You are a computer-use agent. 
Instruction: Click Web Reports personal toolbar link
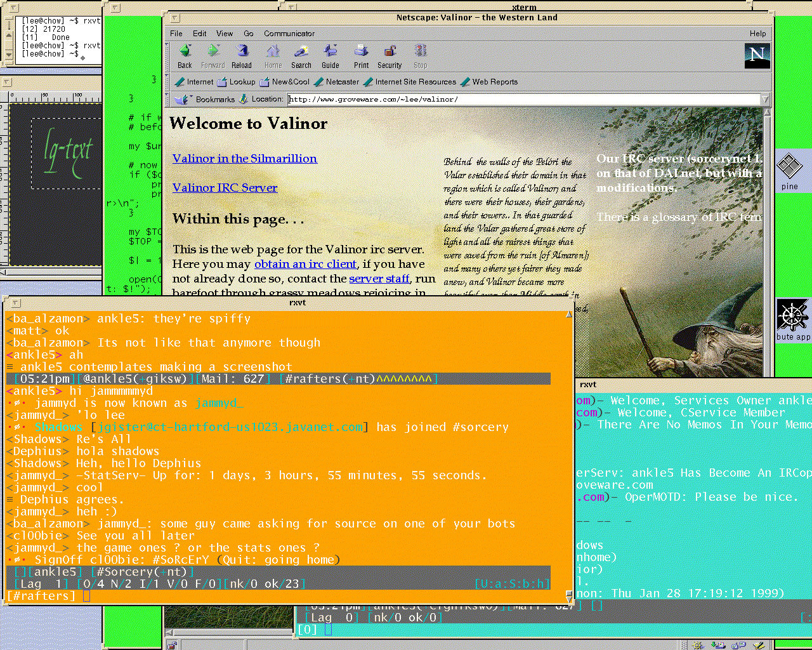pos(489,82)
